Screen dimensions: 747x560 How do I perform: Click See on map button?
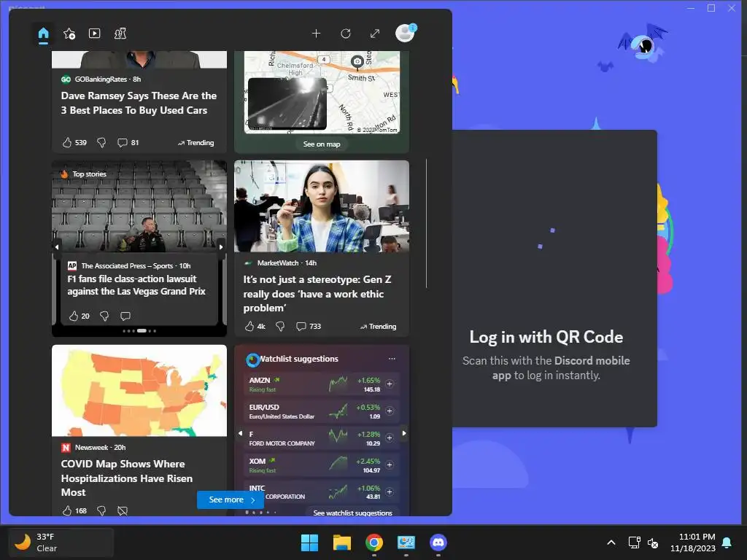pyautogui.click(x=322, y=144)
